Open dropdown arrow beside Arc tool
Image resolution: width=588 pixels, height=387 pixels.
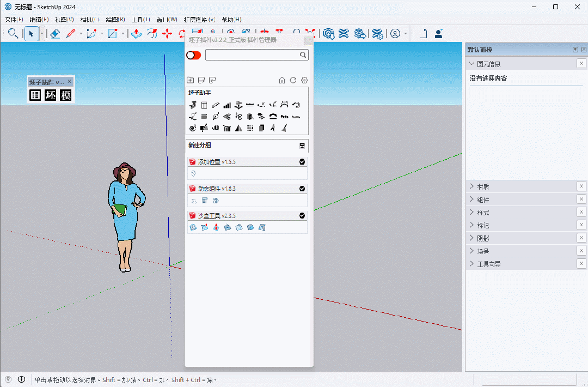pyautogui.click(x=102, y=34)
